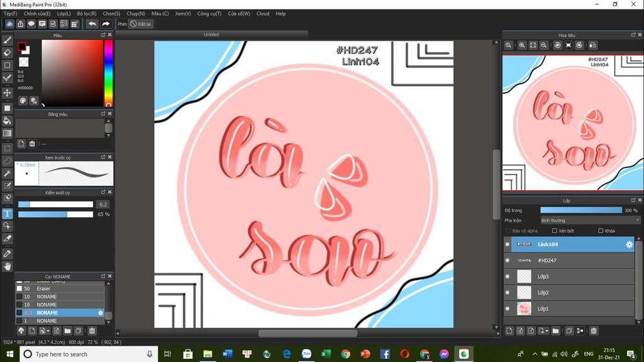Open Linh104 layer settings gear
This screenshot has height=362, width=644.
[629, 244]
